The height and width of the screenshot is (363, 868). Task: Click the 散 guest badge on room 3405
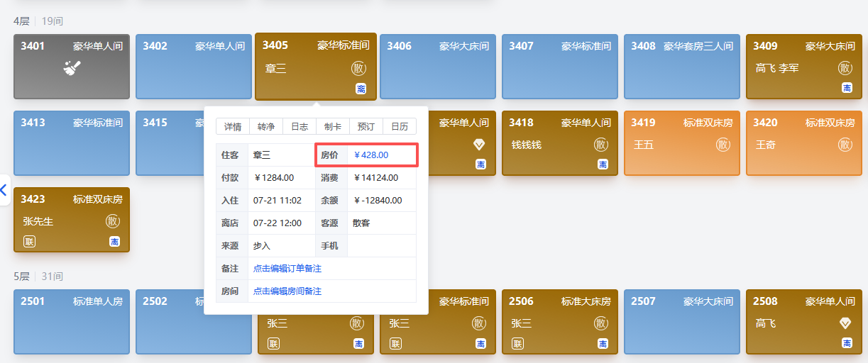click(358, 69)
